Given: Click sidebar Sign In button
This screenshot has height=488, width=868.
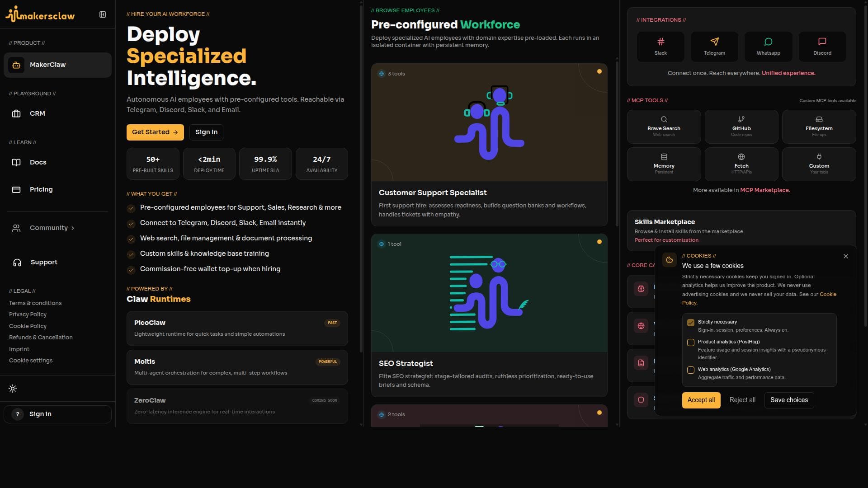Looking at the screenshot, I should pyautogui.click(x=57, y=414).
